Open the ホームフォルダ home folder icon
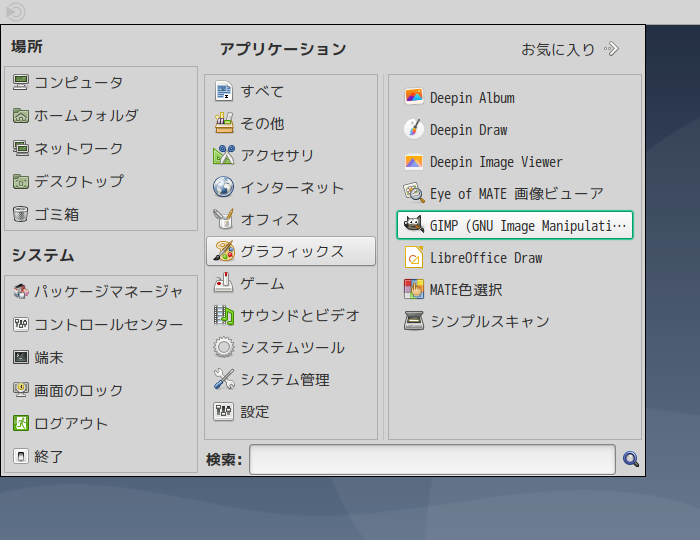The image size is (700, 540). [21, 116]
